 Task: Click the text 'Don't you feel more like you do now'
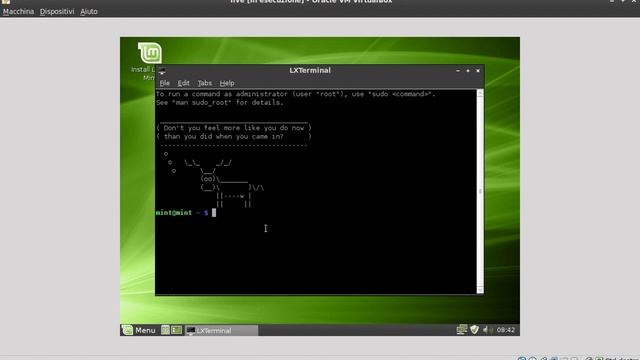tap(234, 128)
